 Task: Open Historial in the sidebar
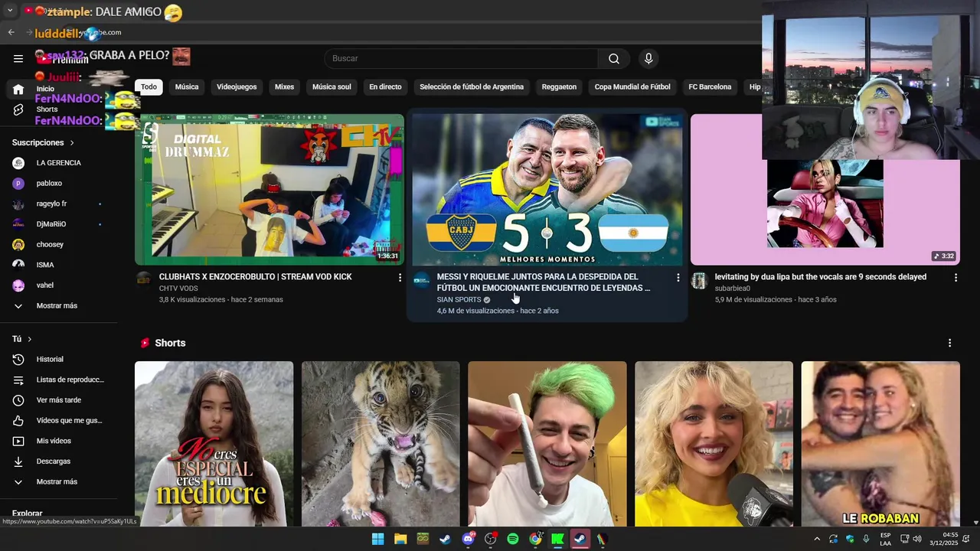(50, 359)
